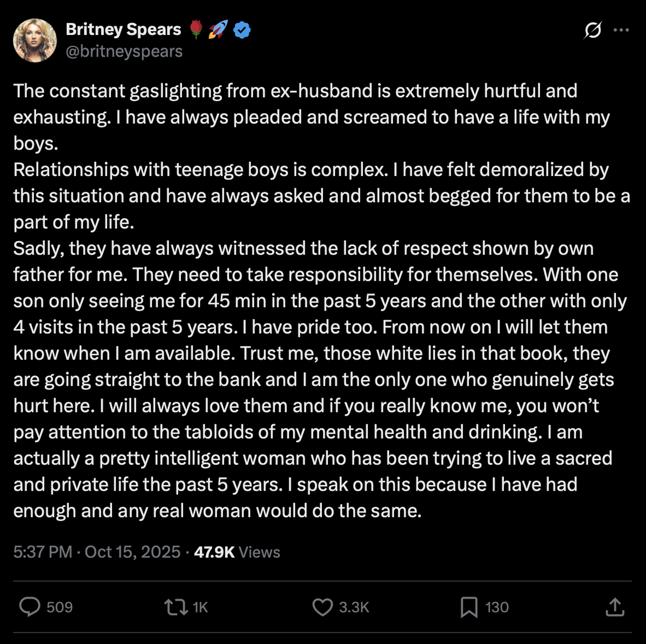This screenshot has width=646, height=644.
Task: Open Britney Spears profile avatar
Action: (x=35, y=40)
